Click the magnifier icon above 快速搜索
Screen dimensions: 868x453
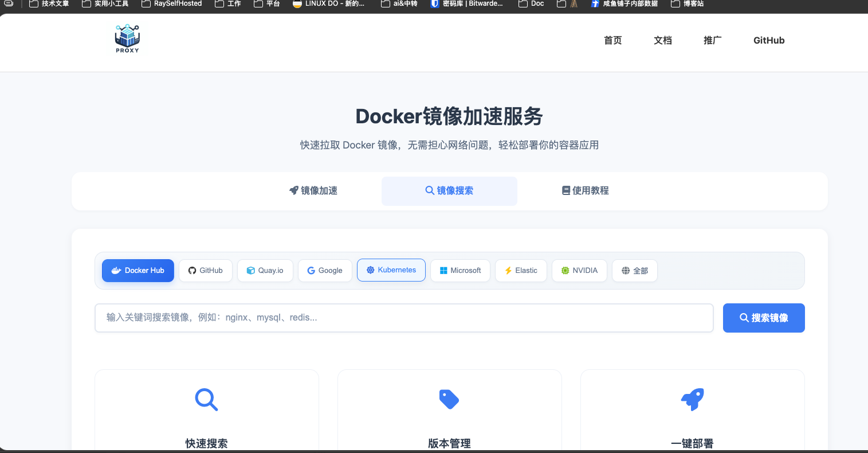(206, 399)
